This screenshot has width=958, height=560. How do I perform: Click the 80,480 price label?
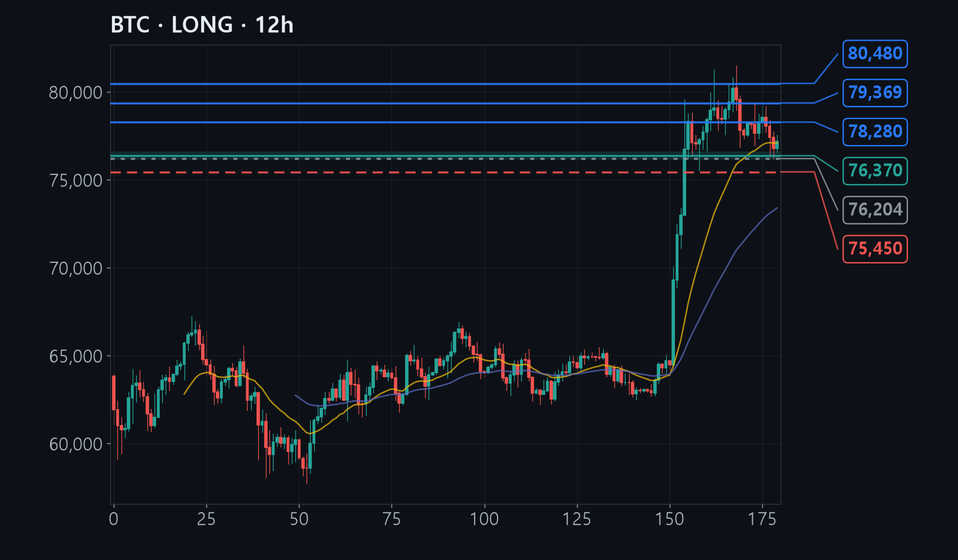click(x=875, y=54)
